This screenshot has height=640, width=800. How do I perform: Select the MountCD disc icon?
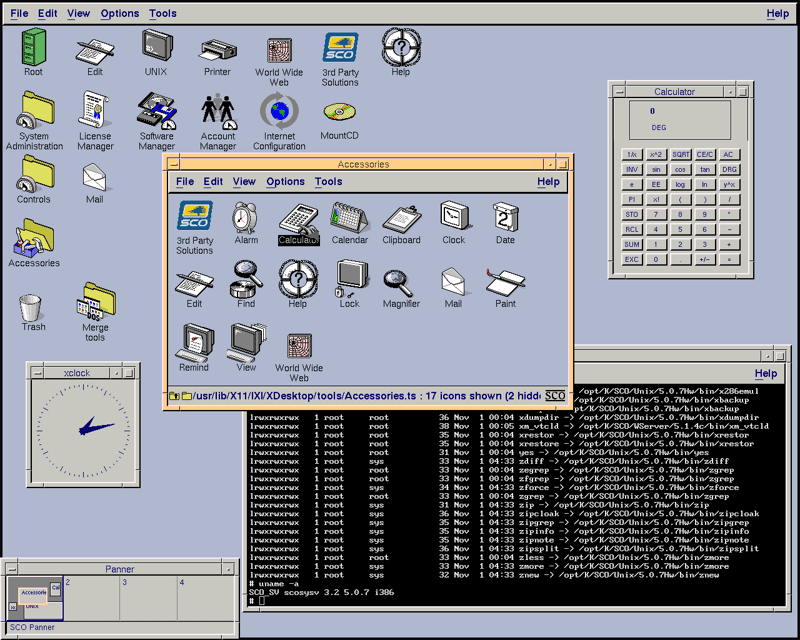[x=340, y=110]
